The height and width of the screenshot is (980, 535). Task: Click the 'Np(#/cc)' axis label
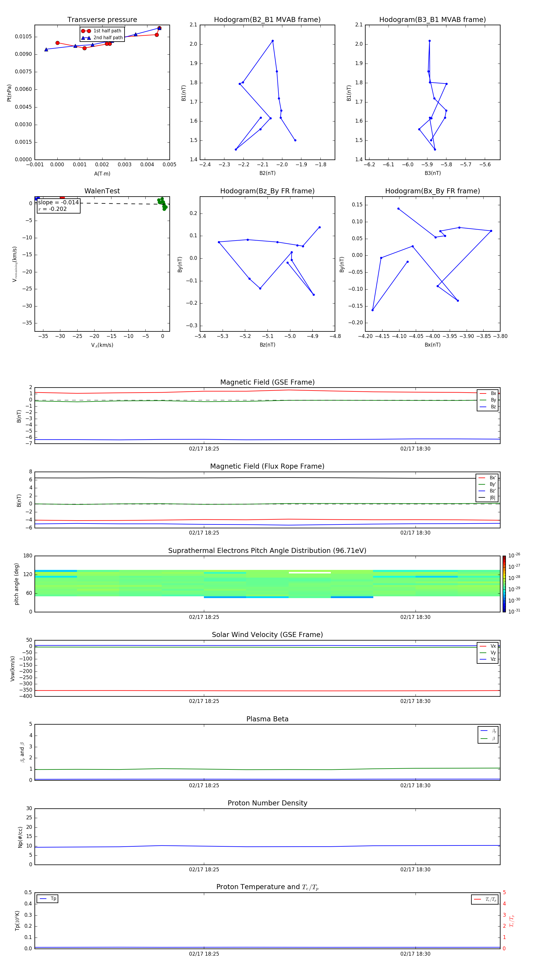(20, 837)
